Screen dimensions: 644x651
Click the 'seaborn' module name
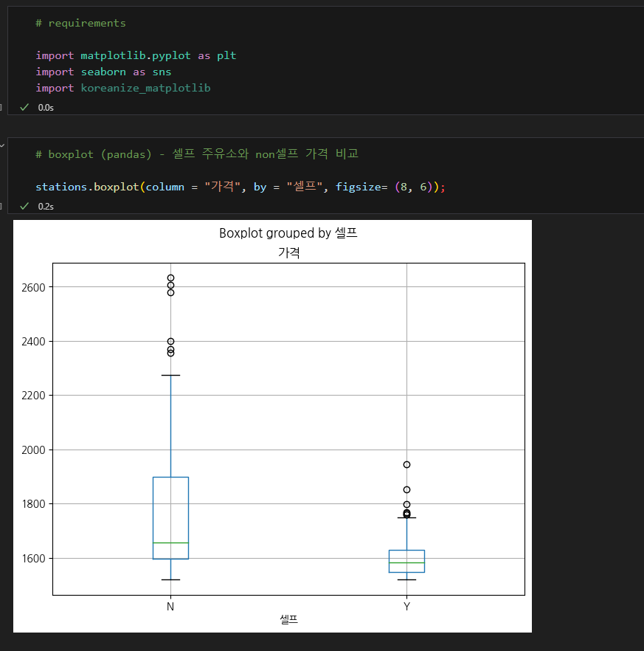tap(103, 72)
